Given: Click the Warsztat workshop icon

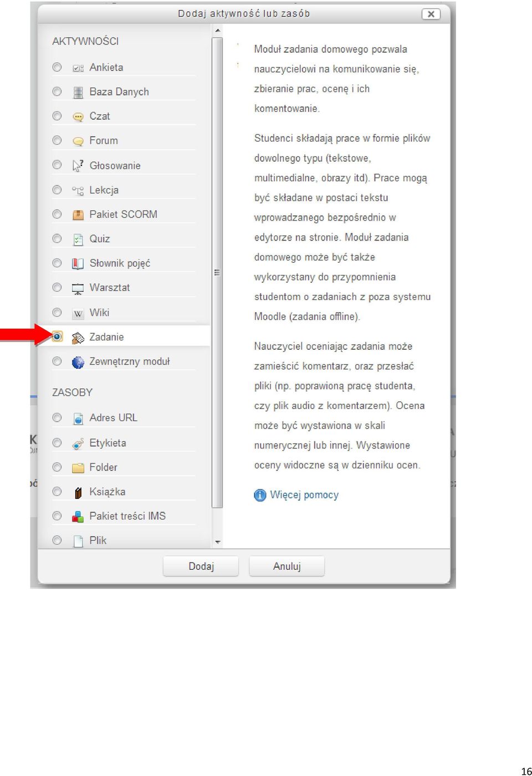Looking at the screenshot, I should click(78, 288).
